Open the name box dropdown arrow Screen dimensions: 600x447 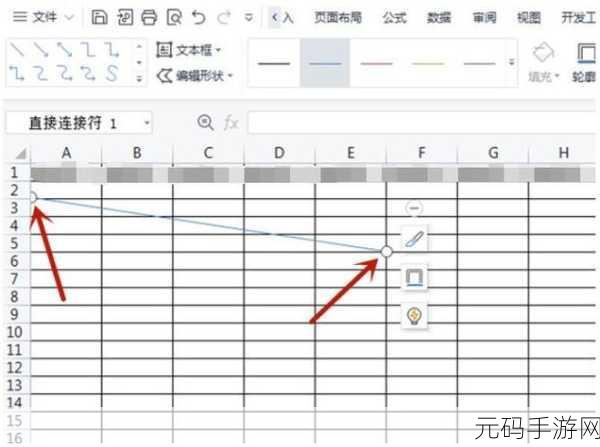point(147,123)
